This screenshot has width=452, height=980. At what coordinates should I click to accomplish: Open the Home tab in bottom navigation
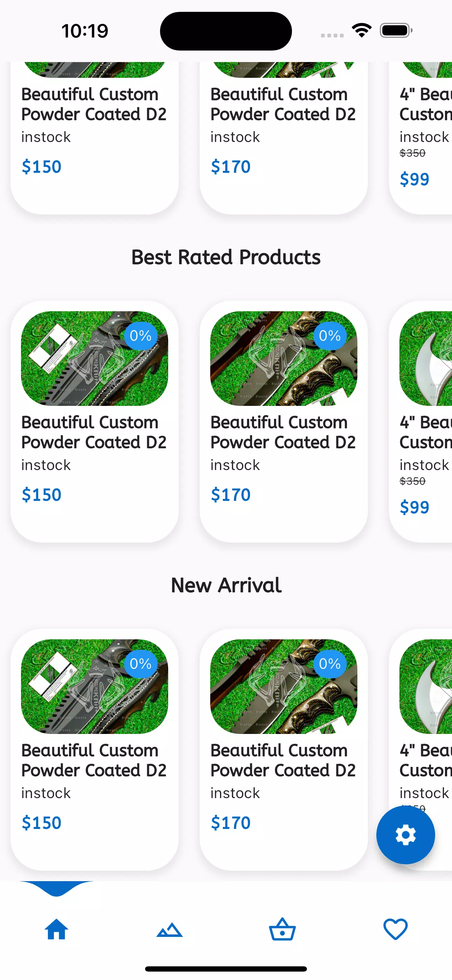(56, 929)
